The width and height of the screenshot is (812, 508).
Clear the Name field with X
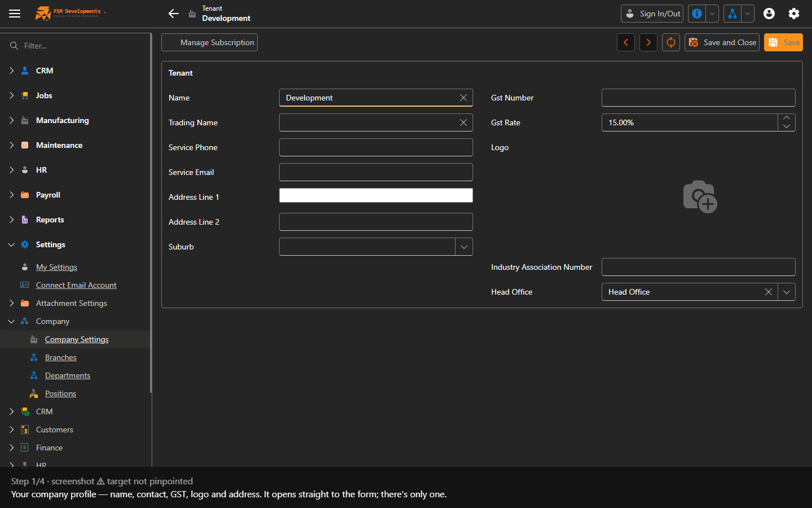click(x=464, y=98)
